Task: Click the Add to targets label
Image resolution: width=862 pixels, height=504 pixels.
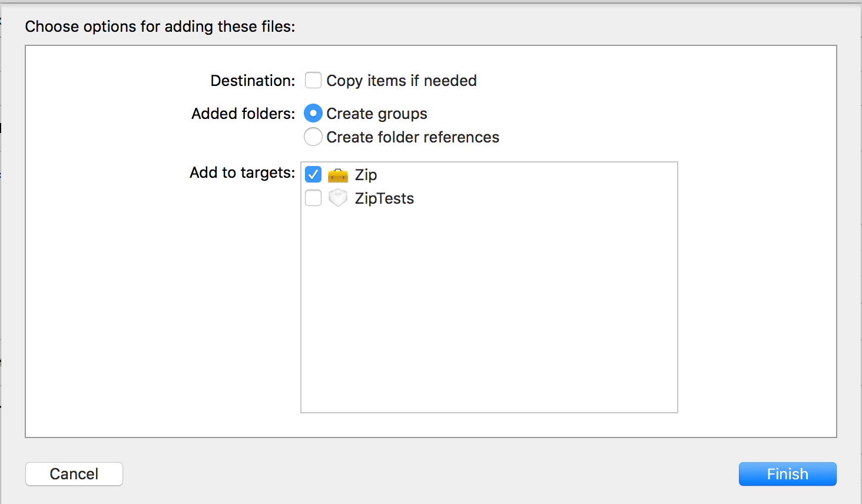Action: 242,173
